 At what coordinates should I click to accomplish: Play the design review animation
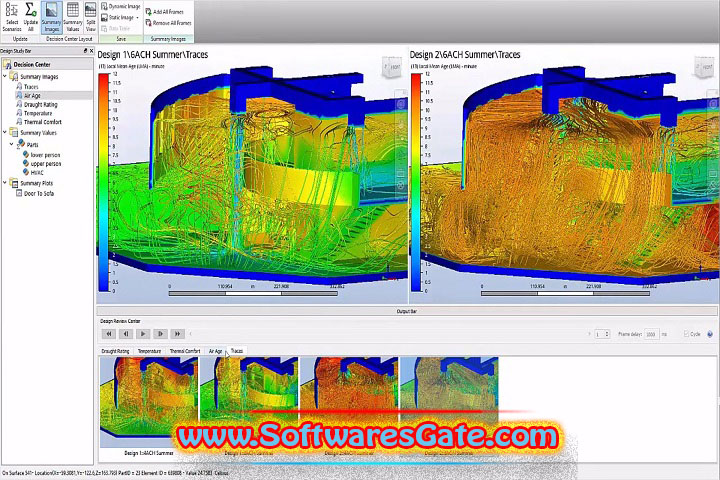tap(143, 334)
